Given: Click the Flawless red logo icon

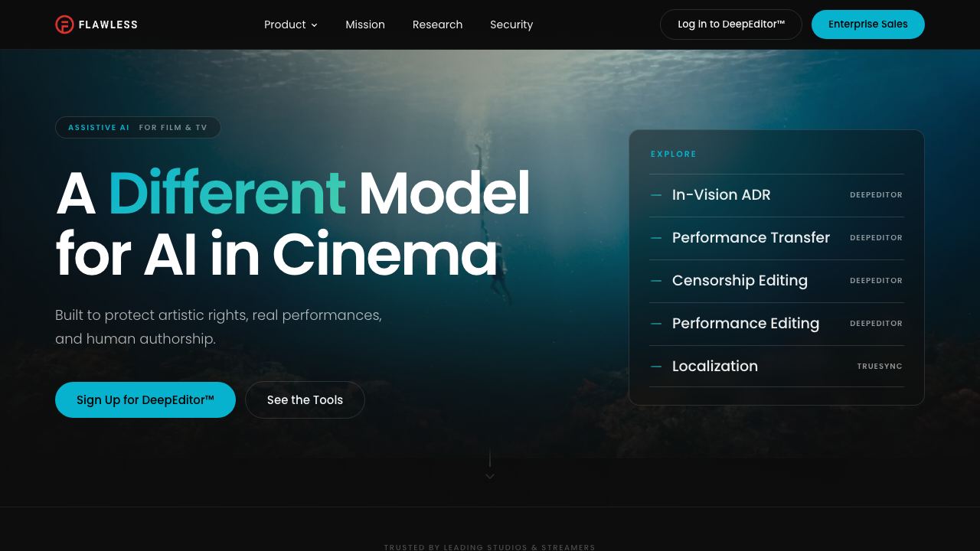Looking at the screenshot, I should (x=64, y=24).
